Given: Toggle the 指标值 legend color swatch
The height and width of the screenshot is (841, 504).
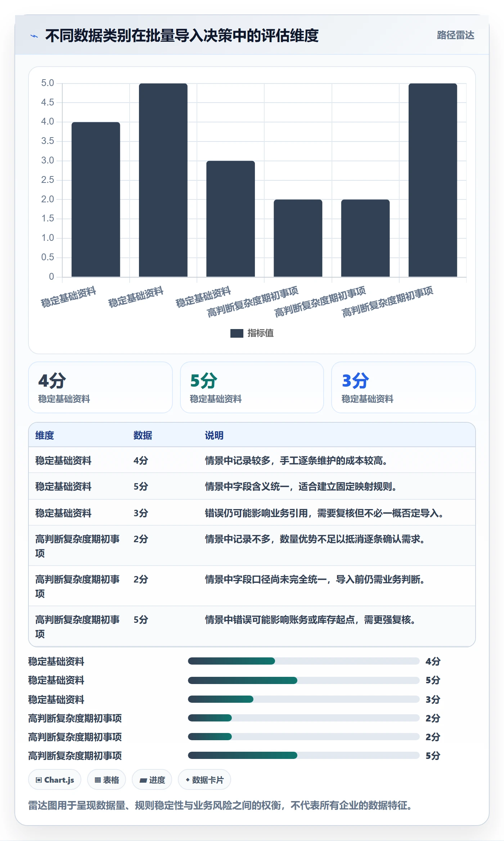Looking at the screenshot, I should tap(237, 333).
